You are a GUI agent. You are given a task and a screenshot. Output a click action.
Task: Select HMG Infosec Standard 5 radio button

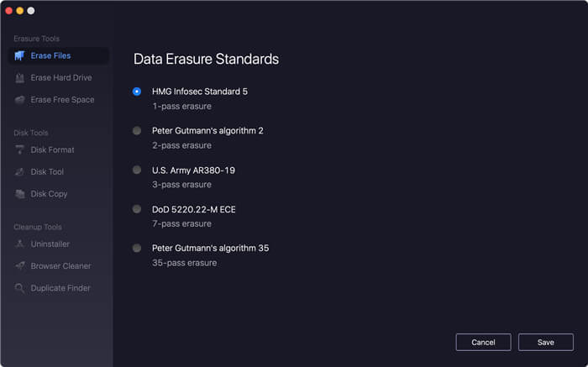click(x=137, y=92)
